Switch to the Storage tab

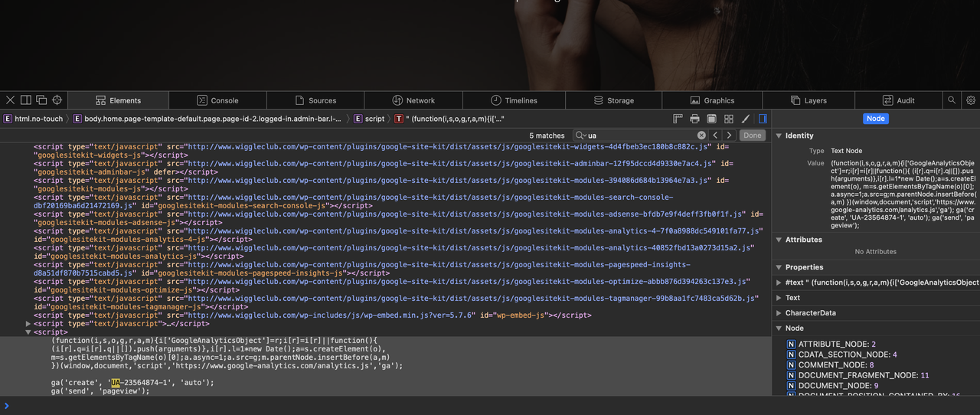tap(613, 100)
